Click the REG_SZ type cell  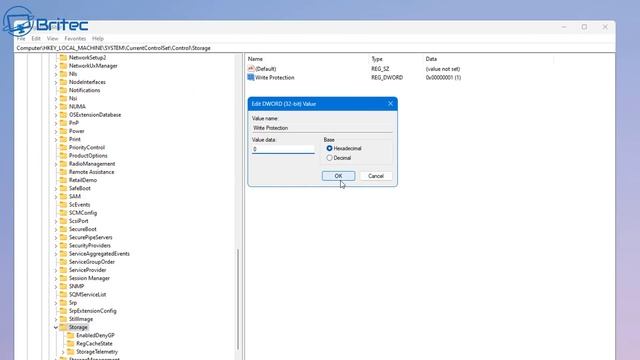coord(380,69)
